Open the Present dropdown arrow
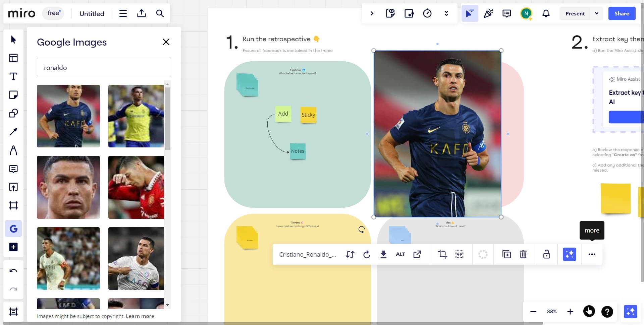Screen dimensions: 644x325 [596, 13]
